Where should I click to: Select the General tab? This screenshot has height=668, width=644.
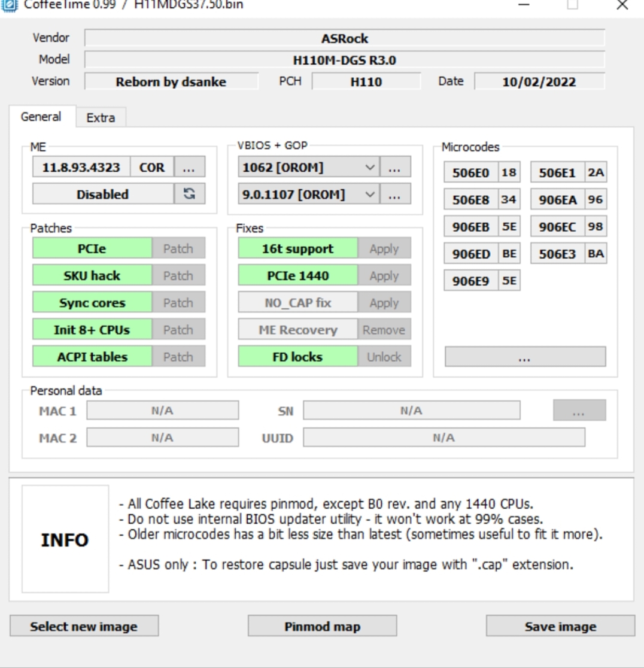[x=41, y=117]
